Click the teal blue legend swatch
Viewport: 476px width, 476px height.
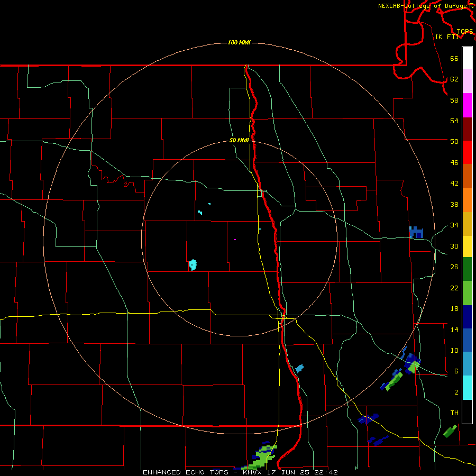(x=467, y=364)
